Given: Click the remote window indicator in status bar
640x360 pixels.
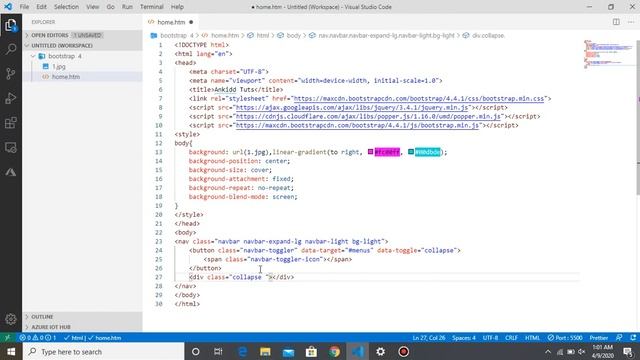Looking at the screenshot, I should point(7,338).
